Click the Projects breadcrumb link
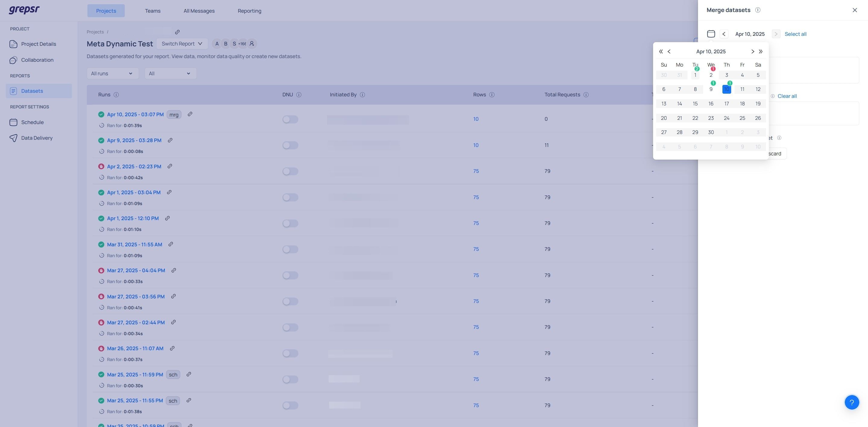 tap(95, 32)
